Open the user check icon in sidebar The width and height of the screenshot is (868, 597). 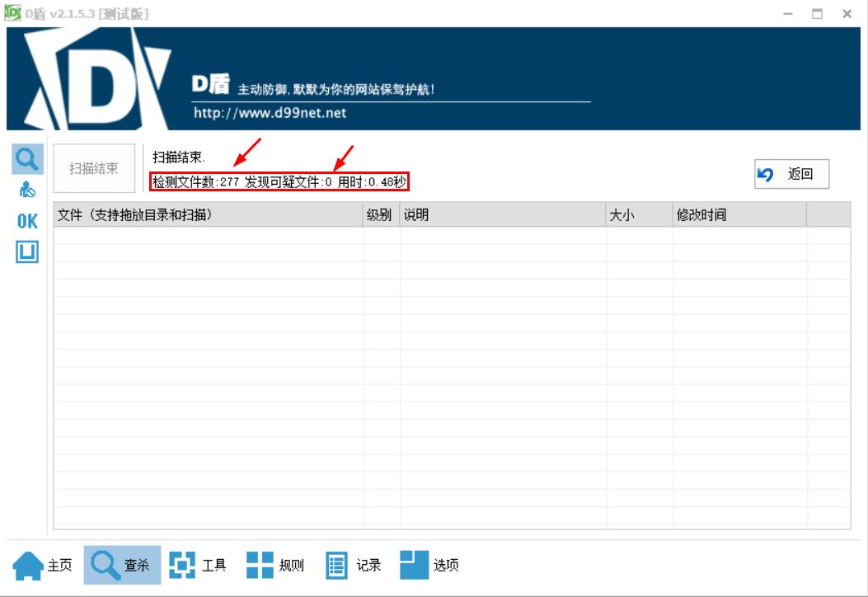(x=27, y=190)
